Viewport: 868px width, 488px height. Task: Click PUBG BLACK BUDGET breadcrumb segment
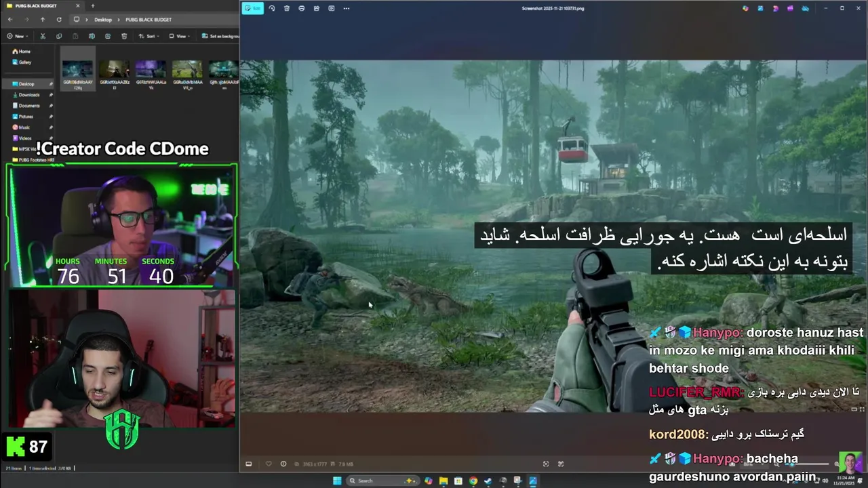pyautogui.click(x=148, y=20)
